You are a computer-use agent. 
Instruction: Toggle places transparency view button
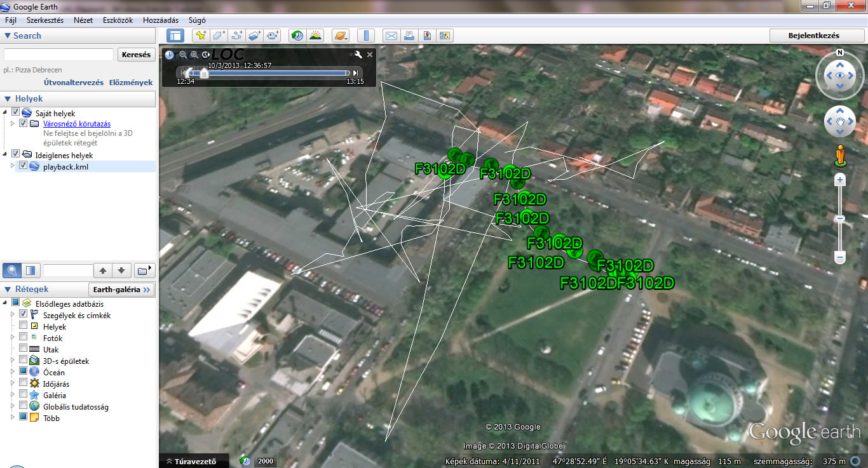(31, 271)
